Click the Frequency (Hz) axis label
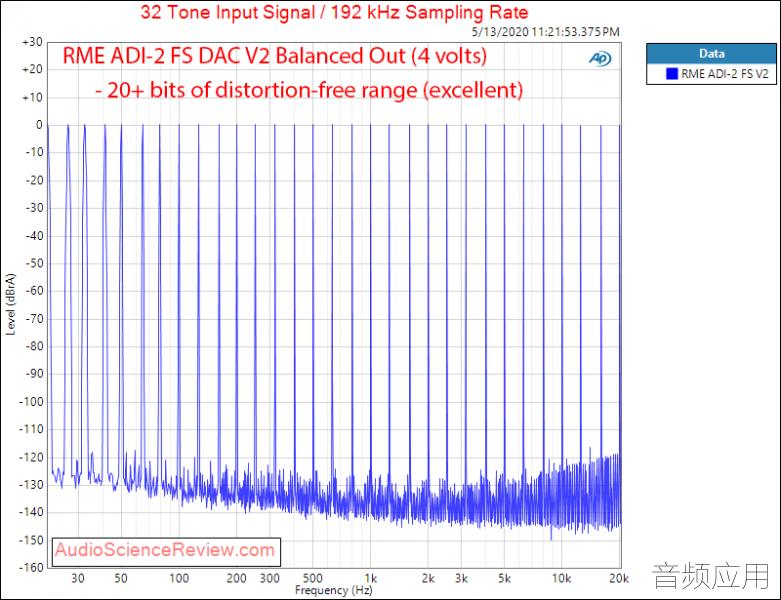 (x=333, y=591)
